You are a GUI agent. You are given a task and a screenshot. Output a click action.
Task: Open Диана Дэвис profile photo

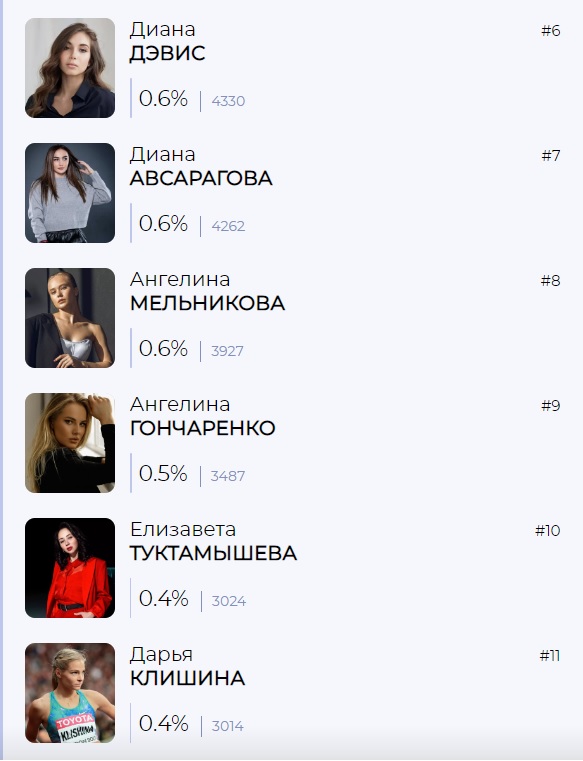70,68
